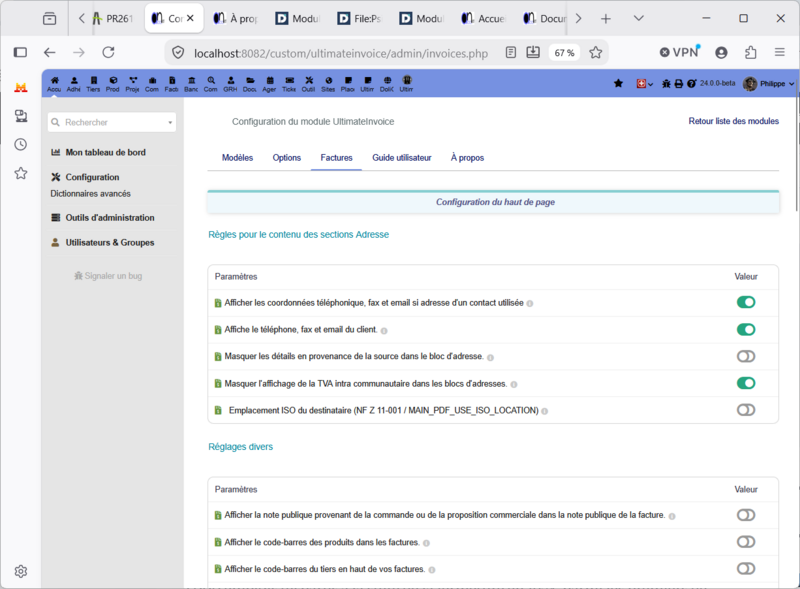Viewport: 800px width, 589px height.
Task: Enable 'Afficher le code-barres des produits' switch
Action: 746,542
